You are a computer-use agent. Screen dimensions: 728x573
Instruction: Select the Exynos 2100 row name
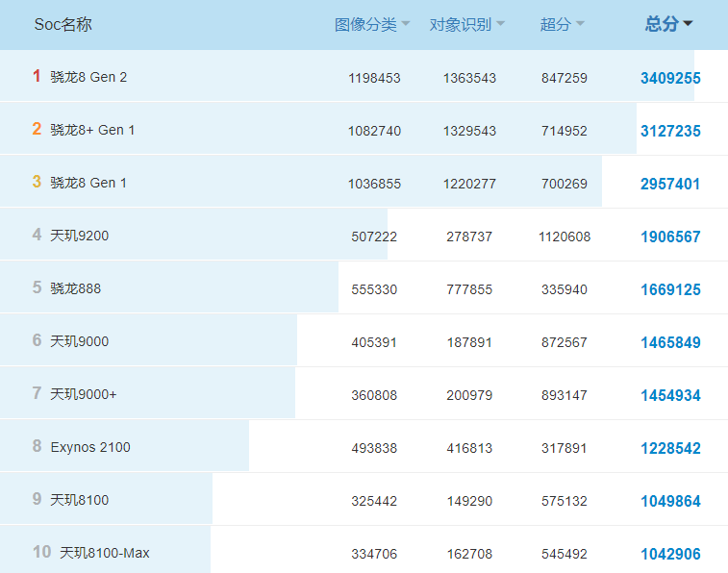[90, 447]
